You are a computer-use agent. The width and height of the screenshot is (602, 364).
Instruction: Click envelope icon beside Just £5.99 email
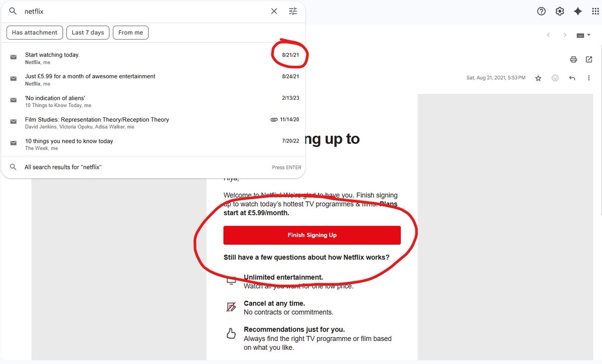(x=14, y=79)
